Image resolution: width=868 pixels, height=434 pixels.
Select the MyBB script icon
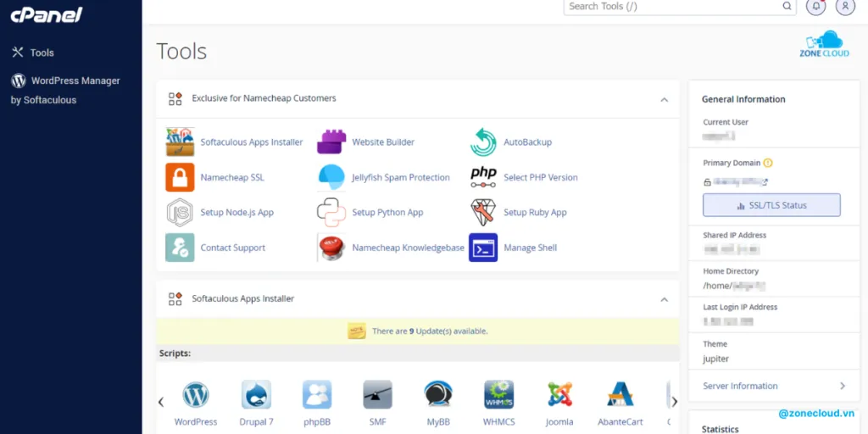coord(438,395)
